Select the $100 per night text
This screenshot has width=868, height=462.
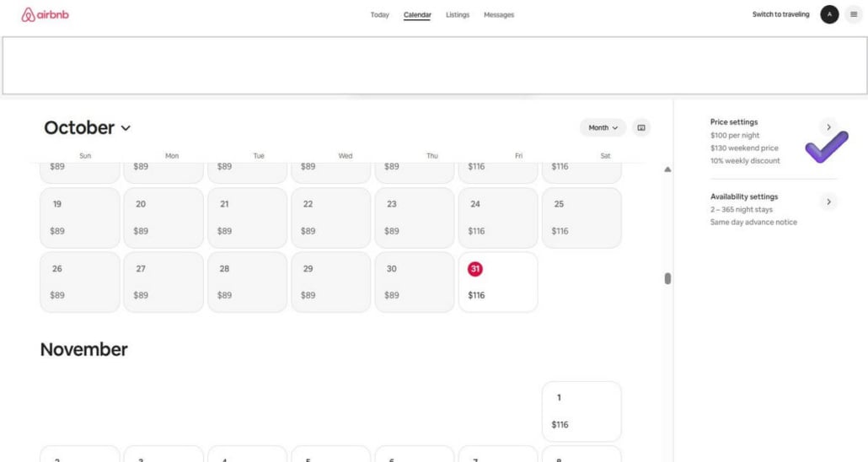(x=735, y=135)
